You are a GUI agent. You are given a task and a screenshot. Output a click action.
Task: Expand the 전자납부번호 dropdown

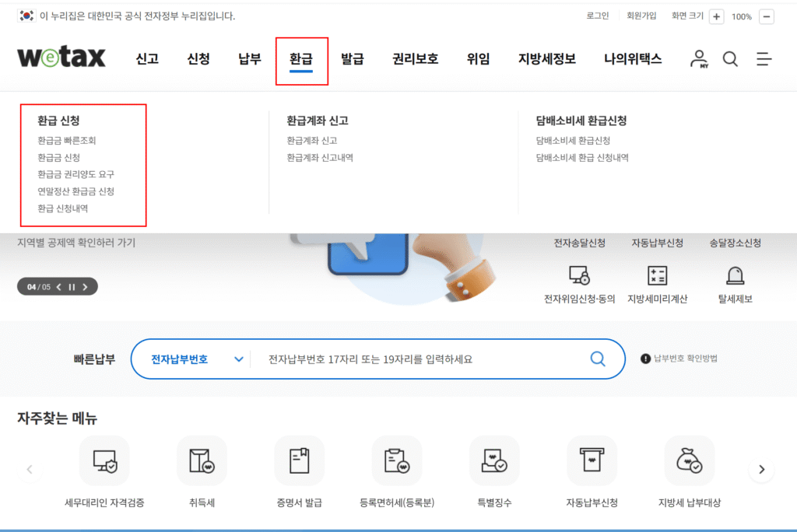point(238,359)
